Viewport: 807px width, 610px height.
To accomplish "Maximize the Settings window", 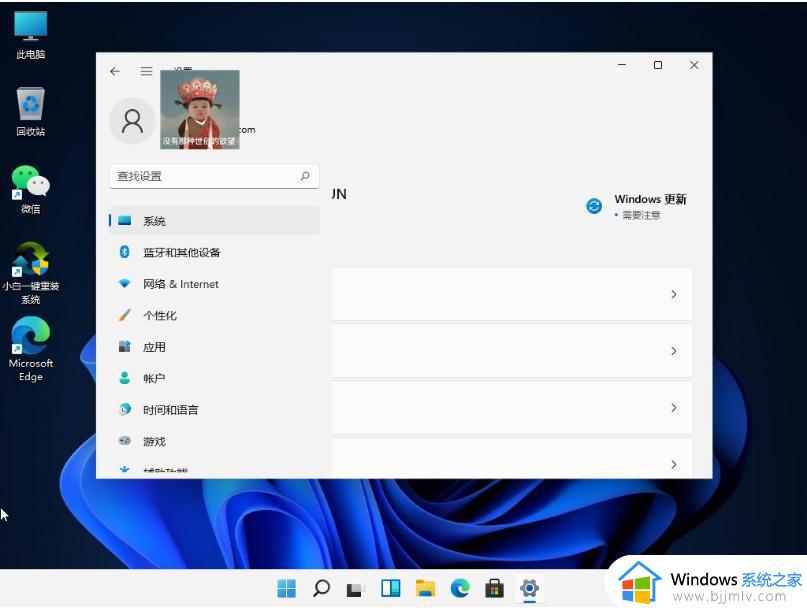I will (658, 65).
